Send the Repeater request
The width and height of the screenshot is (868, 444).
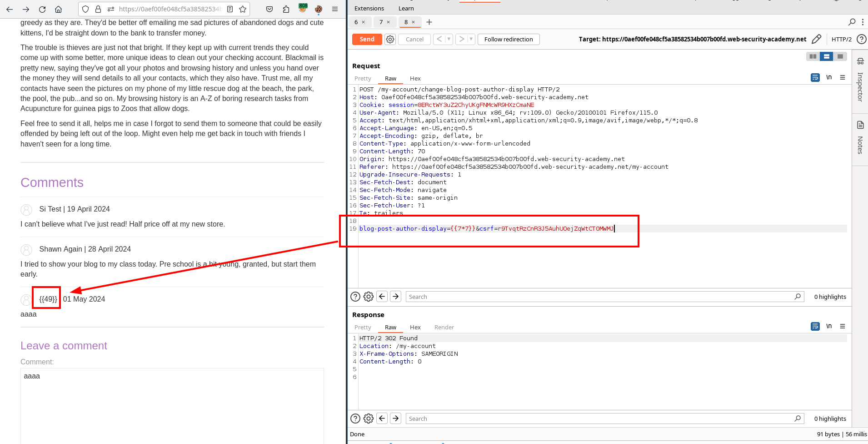tap(367, 40)
